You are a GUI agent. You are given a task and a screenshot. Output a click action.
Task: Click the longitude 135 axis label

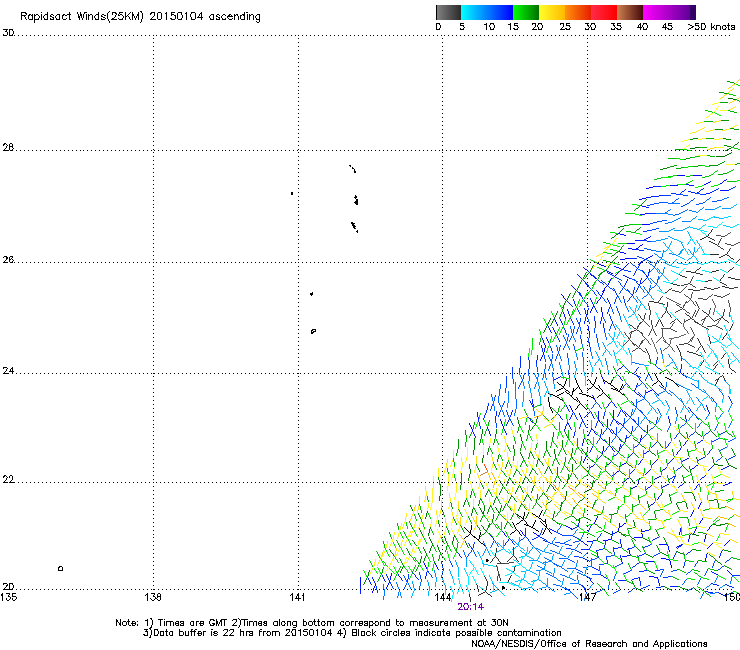pos(8,597)
